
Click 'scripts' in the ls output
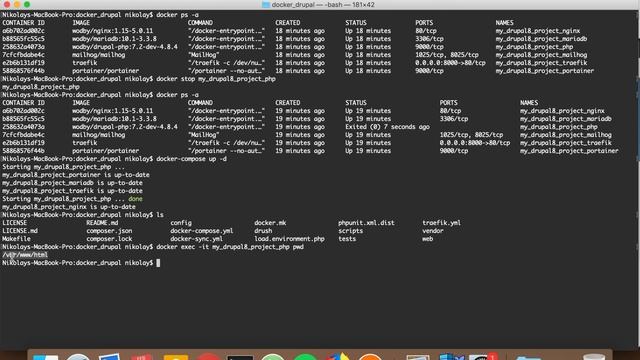pyautogui.click(x=350, y=231)
